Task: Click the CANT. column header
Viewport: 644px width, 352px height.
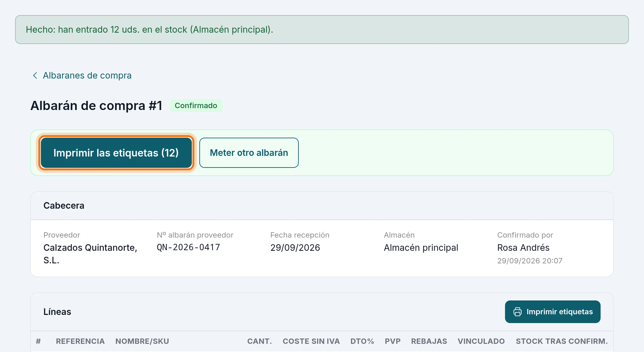Action: [x=259, y=341]
